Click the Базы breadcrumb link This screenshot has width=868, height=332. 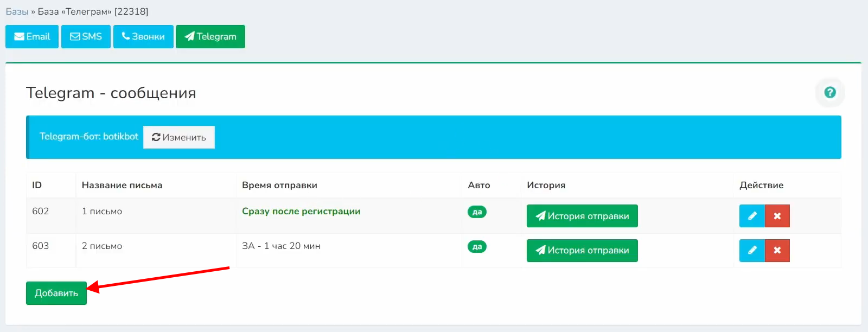17,11
